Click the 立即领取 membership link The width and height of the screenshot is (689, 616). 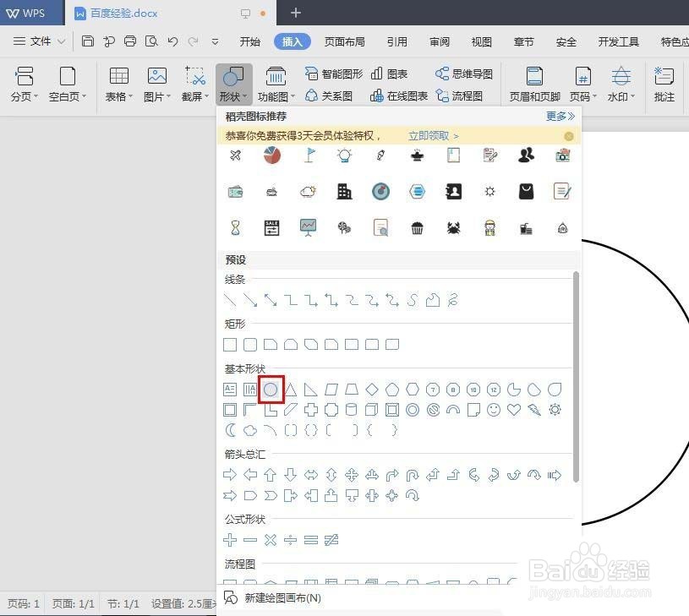[428, 134]
